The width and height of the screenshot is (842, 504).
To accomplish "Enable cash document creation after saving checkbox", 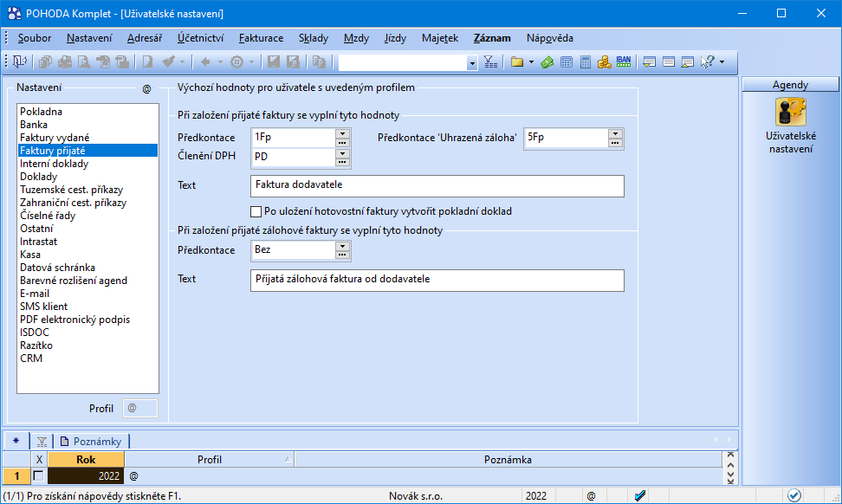I will click(256, 211).
